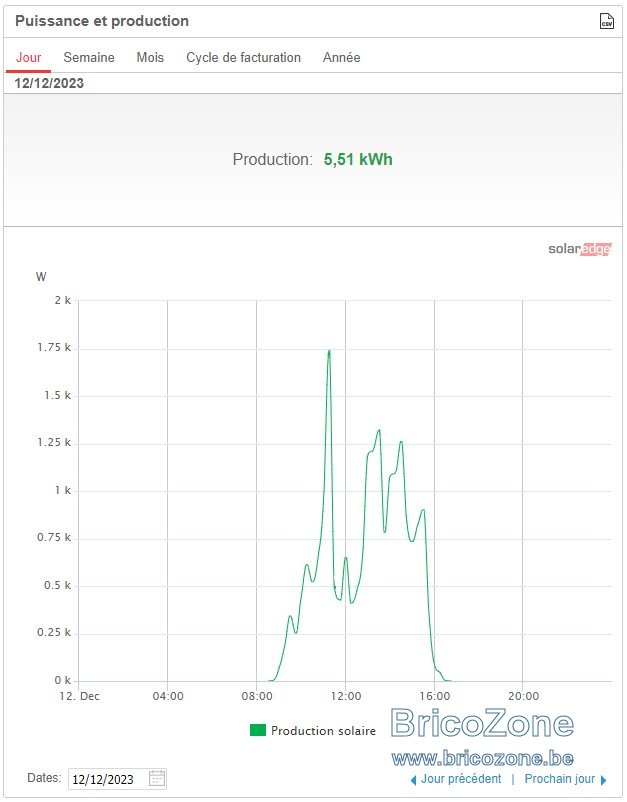Image resolution: width=627 pixels, height=802 pixels.
Task: Open the Mois tab
Action: tap(150, 57)
